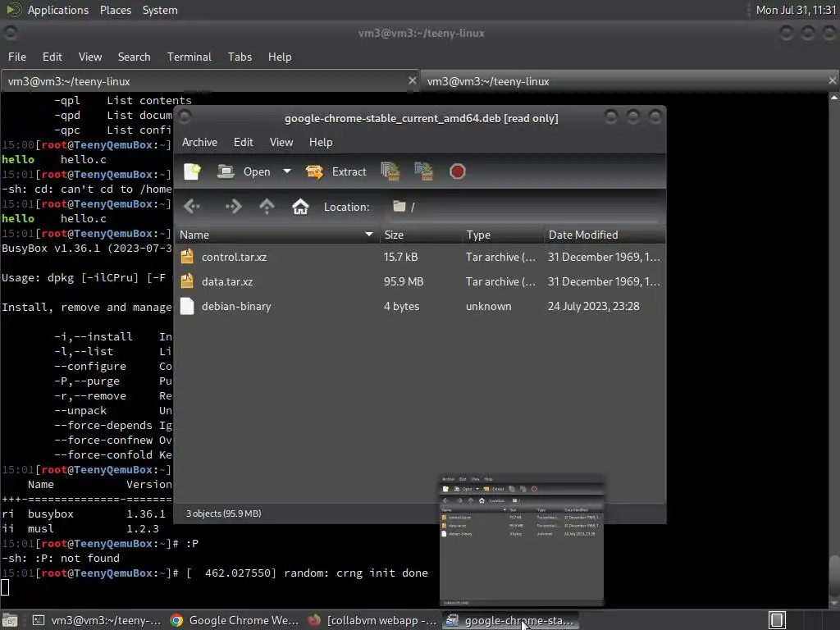Viewport: 840px width, 630px height.
Task: Open terminal Edit menu
Action: pyautogui.click(x=52, y=57)
